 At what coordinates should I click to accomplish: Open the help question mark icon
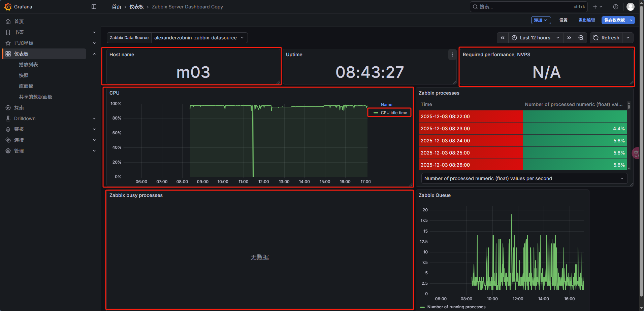click(x=616, y=7)
